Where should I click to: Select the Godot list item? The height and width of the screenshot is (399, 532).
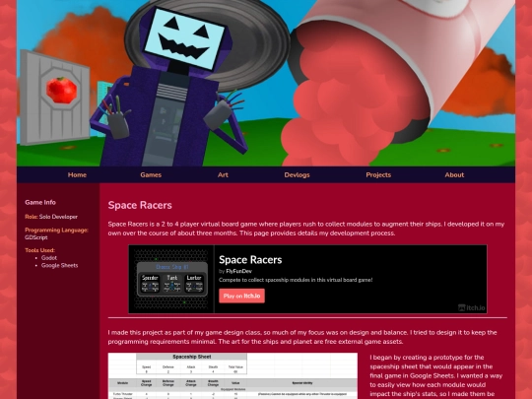tap(49, 258)
